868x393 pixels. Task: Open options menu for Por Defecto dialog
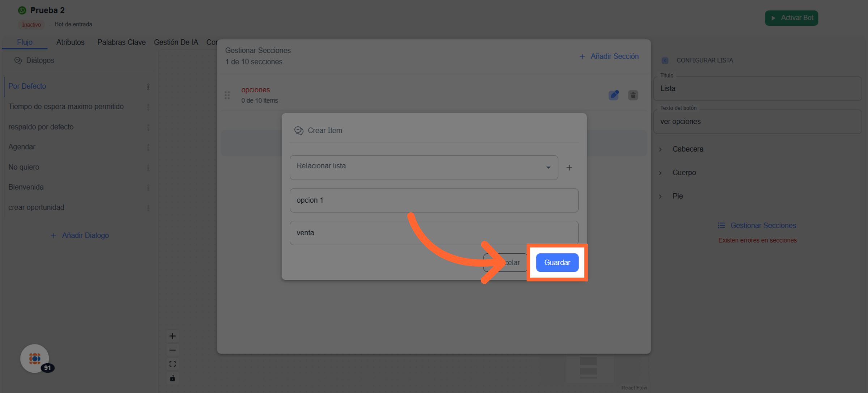point(148,86)
